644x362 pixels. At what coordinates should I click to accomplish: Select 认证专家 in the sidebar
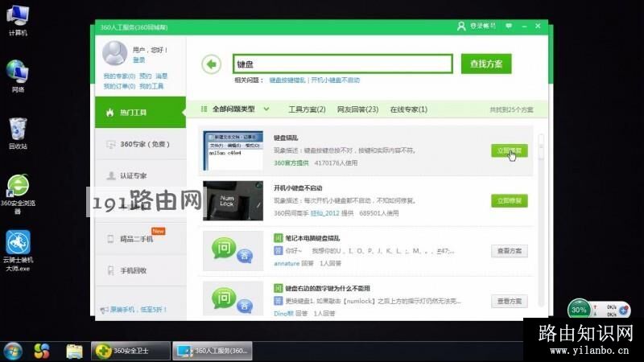[140, 175]
